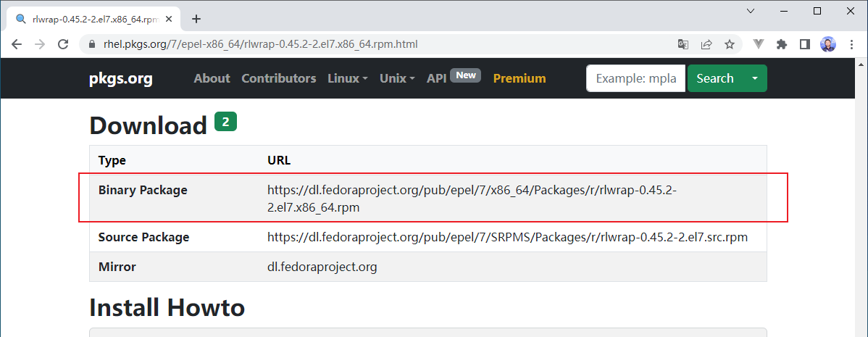This screenshot has width=868, height=337.
Task: Click the Translate page icon
Action: coord(683,44)
